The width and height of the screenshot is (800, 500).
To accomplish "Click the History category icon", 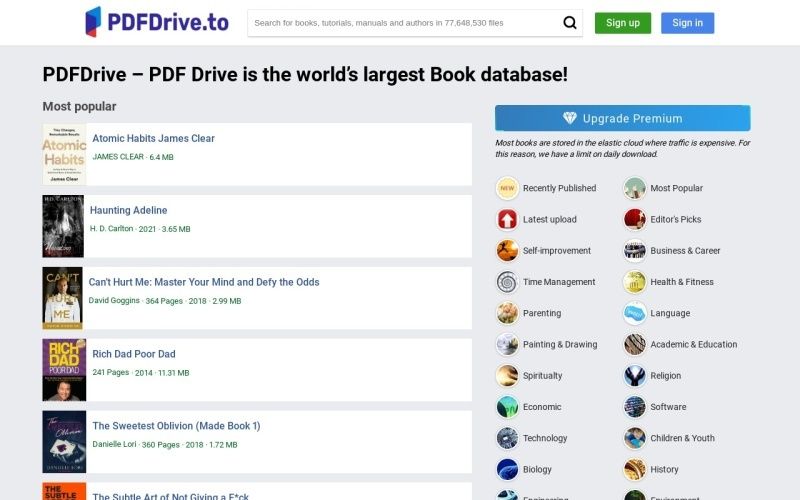I will point(635,469).
